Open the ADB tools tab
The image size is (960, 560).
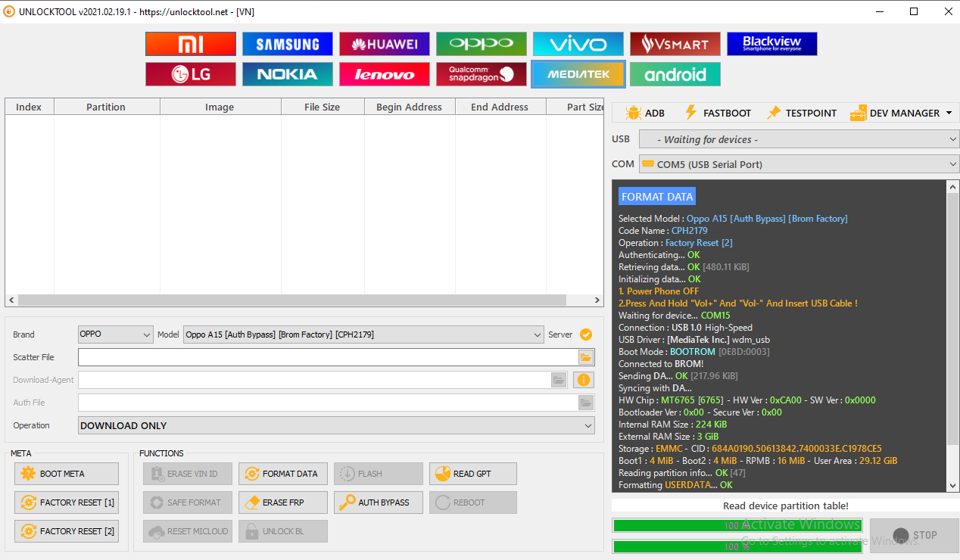(x=645, y=113)
